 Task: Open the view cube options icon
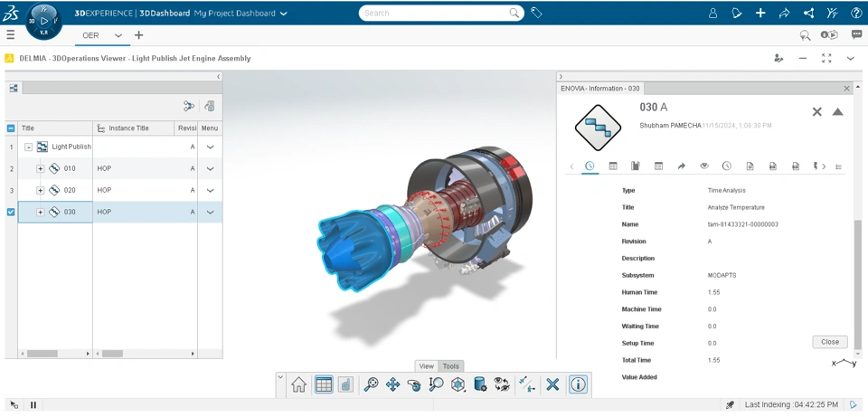[458, 384]
